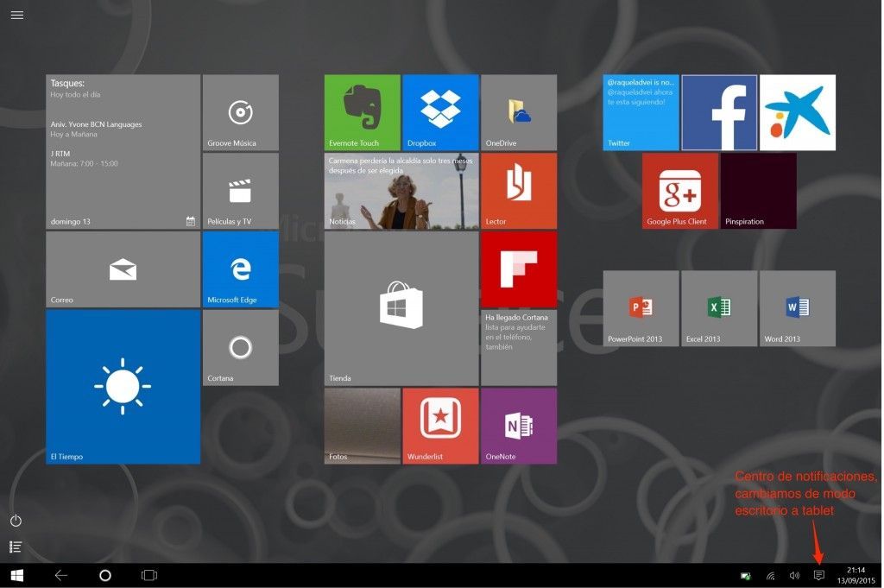The height and width of the screenshot is (588, 884).
Task: Open the 'Ha llegado Cortana' tile
Action: [x=519, y=348]
